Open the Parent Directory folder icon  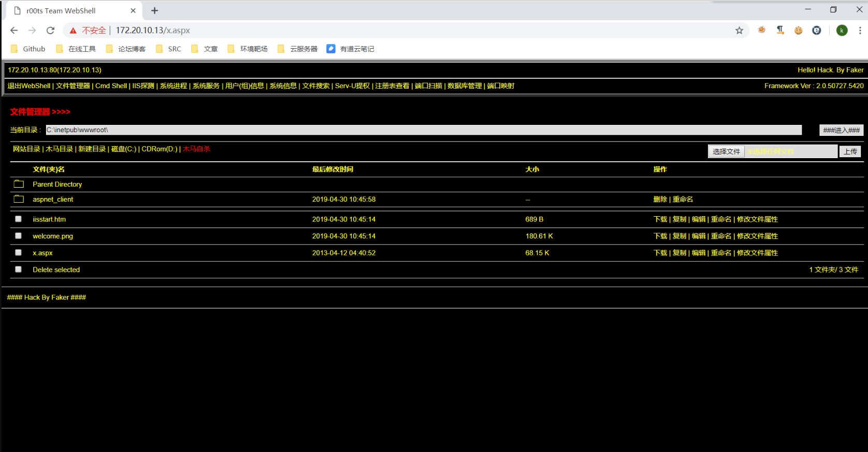click(19, 184)
